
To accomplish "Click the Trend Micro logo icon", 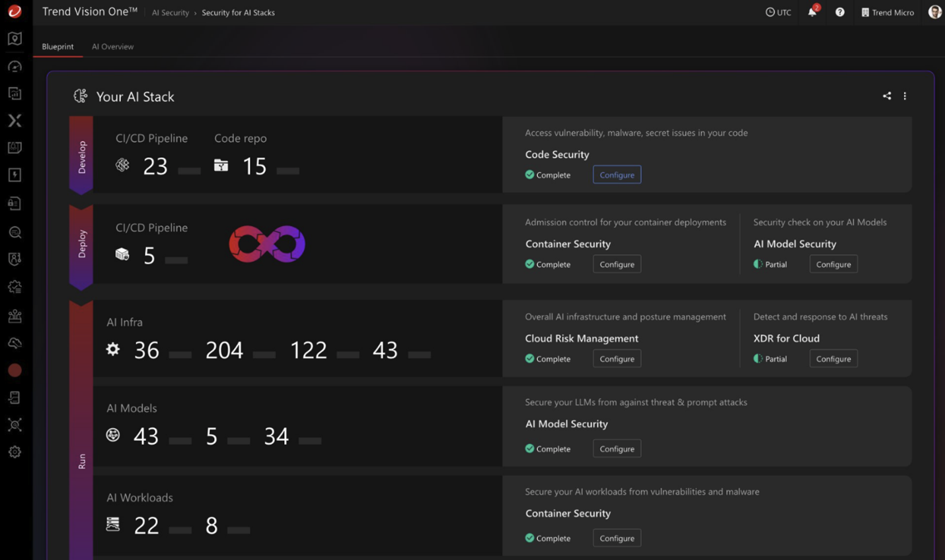I will pyautogui.click(x=15, y=11).
